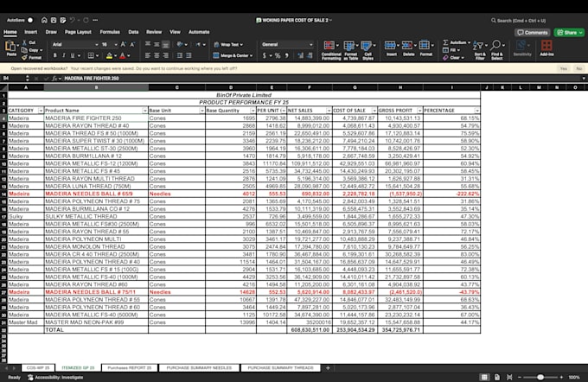Increase font size with large A icon
The height and width of the screenshot is (382, 588).
[x=123, y=44]
